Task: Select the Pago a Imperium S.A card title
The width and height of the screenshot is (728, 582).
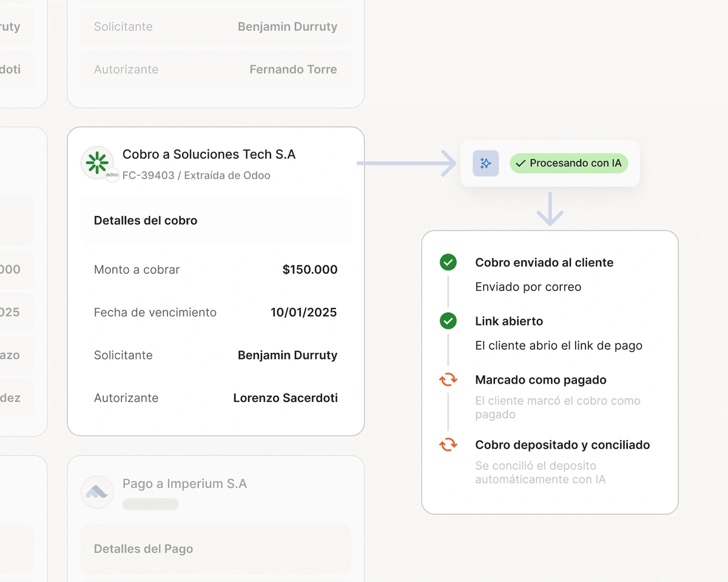Action: 184,483
